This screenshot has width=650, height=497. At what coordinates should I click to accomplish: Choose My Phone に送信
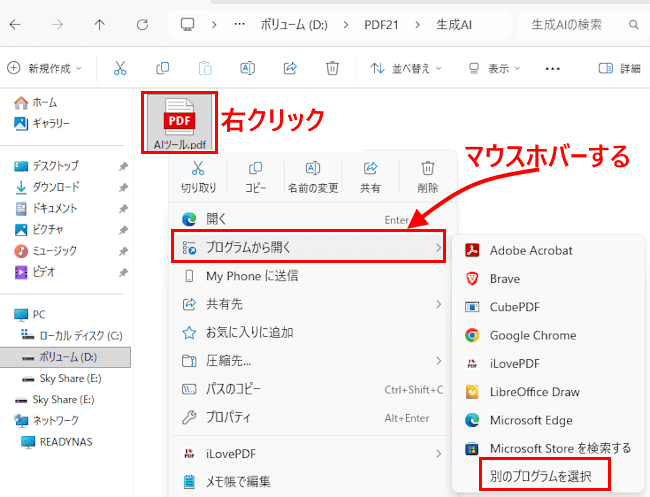[x=309, y=276]
